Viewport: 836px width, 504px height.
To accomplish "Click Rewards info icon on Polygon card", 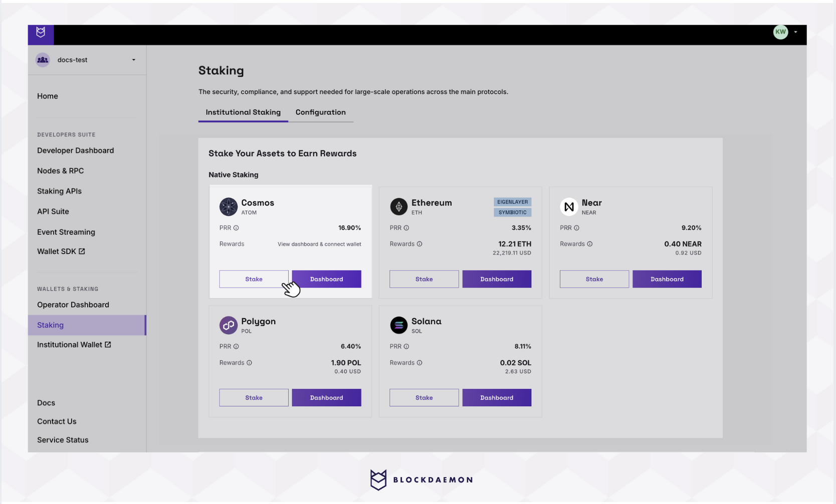I will click(249, 363).
